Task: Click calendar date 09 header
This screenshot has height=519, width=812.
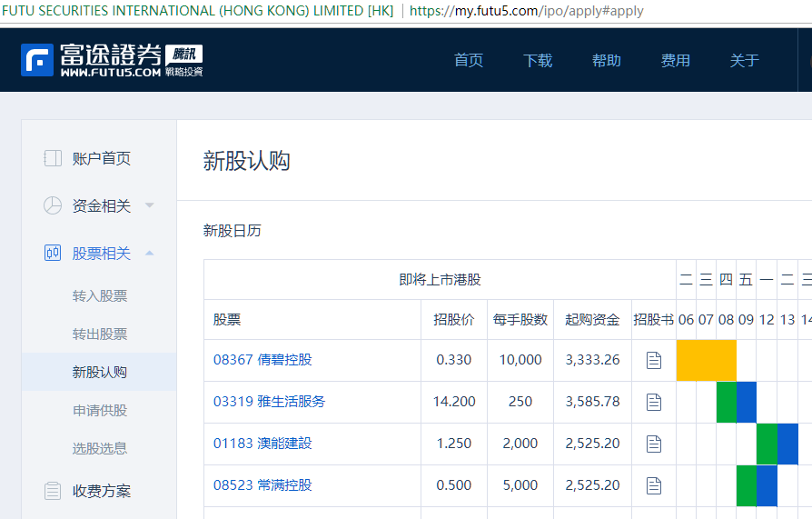Action: [x=747, y=319]
